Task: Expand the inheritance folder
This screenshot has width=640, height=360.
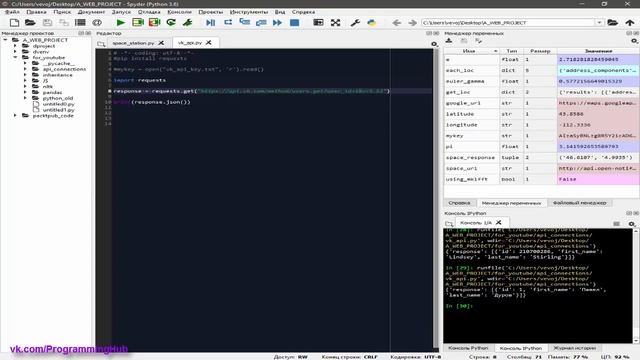Action: click(25, 75)
